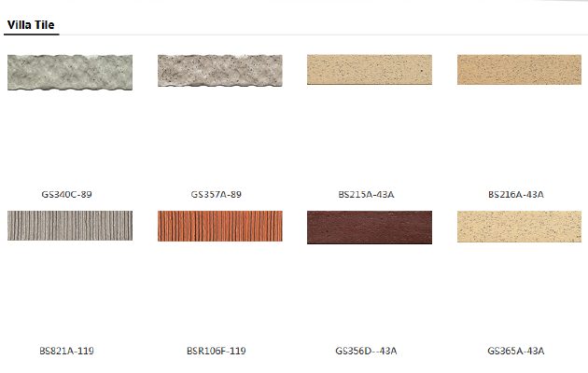Click the GS357A-89 product label
Image resolution: width=588 pixels, height=373 pixels.
pos(216,194)
